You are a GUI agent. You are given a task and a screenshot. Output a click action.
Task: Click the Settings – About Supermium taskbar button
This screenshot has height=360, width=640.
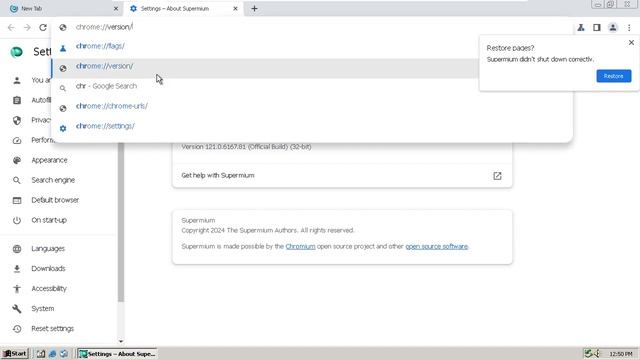pos(117,353)
